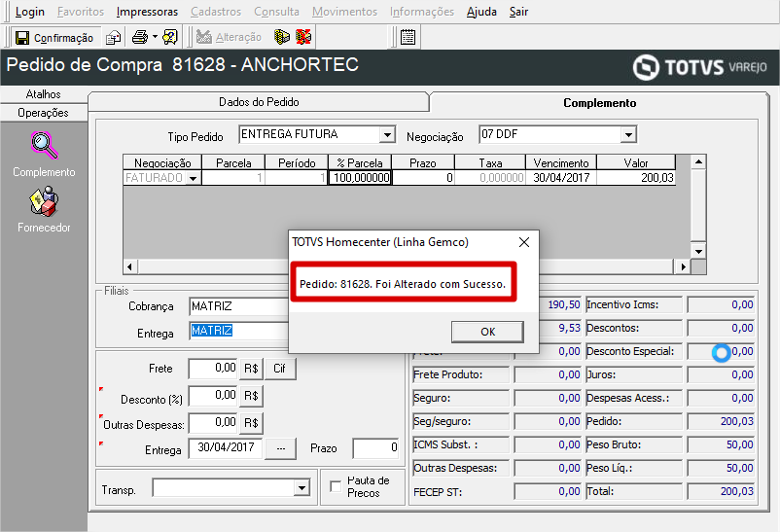Open the Fornecedor shortcut icon

tap(45, 201)
